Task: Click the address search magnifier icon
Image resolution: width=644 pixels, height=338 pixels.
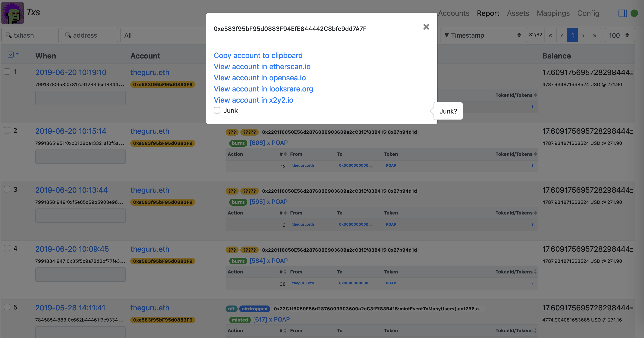Action: tap(68, 35)
